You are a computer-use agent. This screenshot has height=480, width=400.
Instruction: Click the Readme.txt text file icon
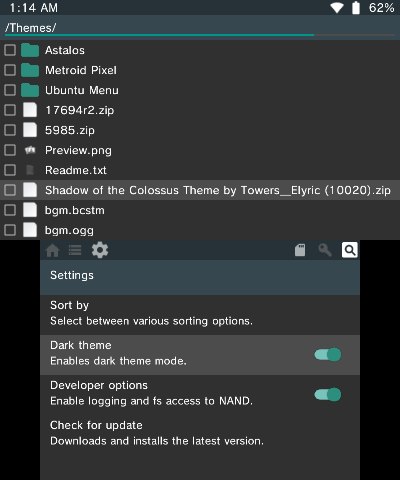click(x=30, y=170)
